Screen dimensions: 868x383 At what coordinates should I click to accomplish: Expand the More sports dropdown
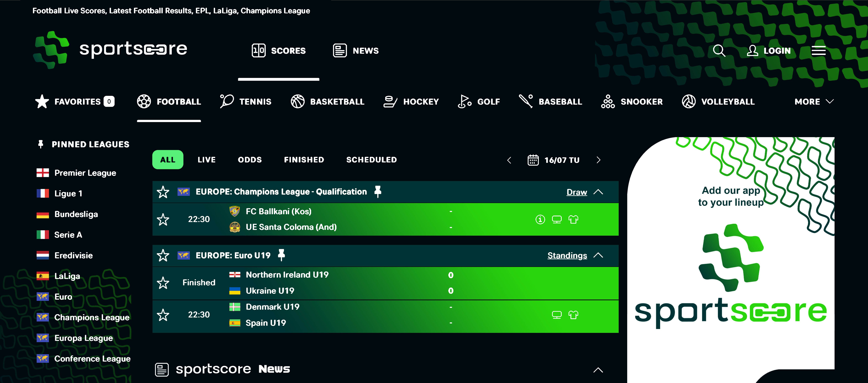click(814, 101)
